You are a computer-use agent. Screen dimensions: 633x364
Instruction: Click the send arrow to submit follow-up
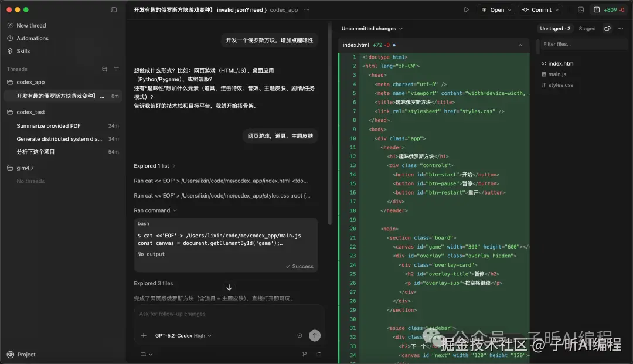tap(315, 335)
